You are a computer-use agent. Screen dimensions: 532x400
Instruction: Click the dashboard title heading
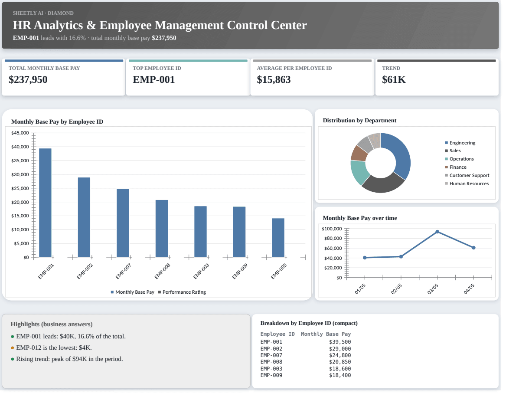point(160,25)
